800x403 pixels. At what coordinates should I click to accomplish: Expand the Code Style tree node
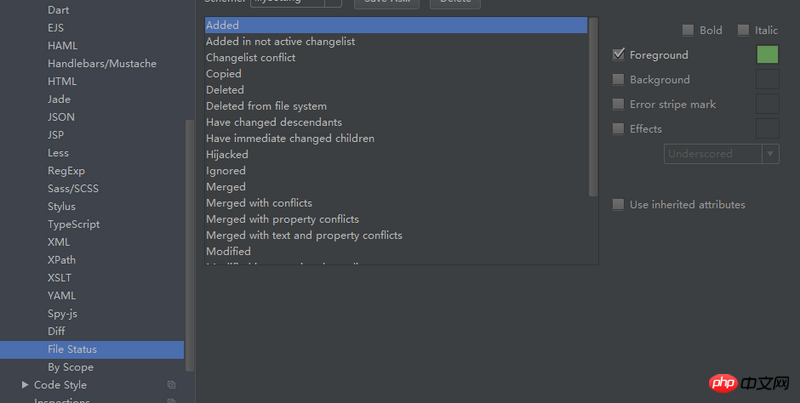click(24, 385)
